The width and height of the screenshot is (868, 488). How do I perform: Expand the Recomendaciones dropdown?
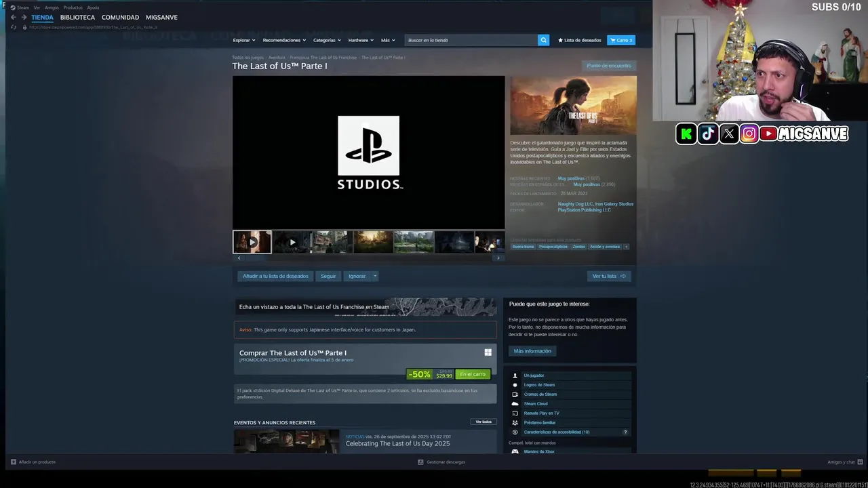pyautogui.click(x=284, y=40)
